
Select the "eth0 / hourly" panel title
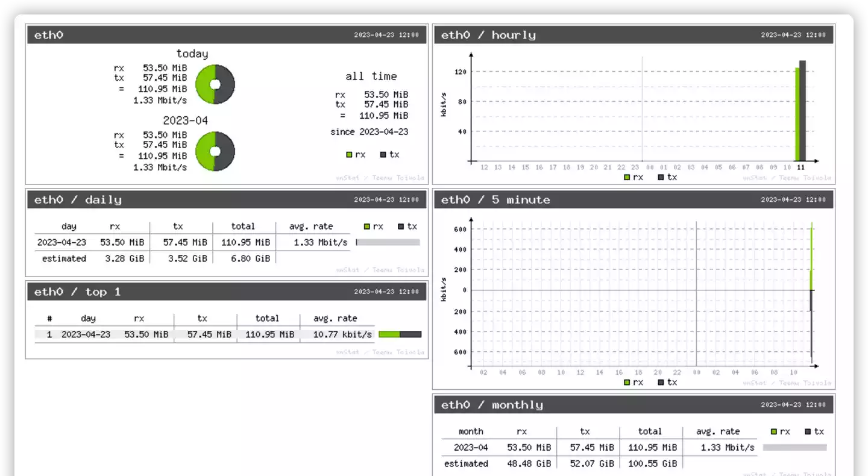[x=488, y=35]
